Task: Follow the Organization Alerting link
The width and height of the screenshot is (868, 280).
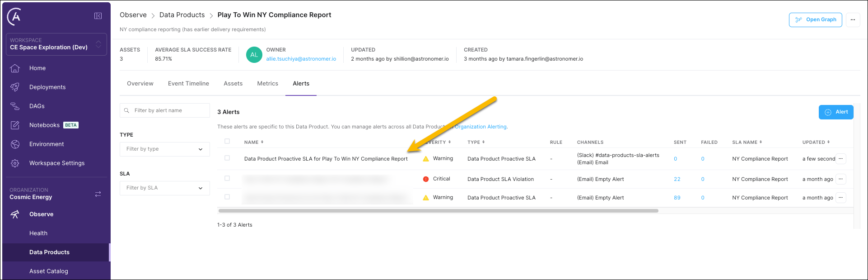Action: [x=481, y=127]
